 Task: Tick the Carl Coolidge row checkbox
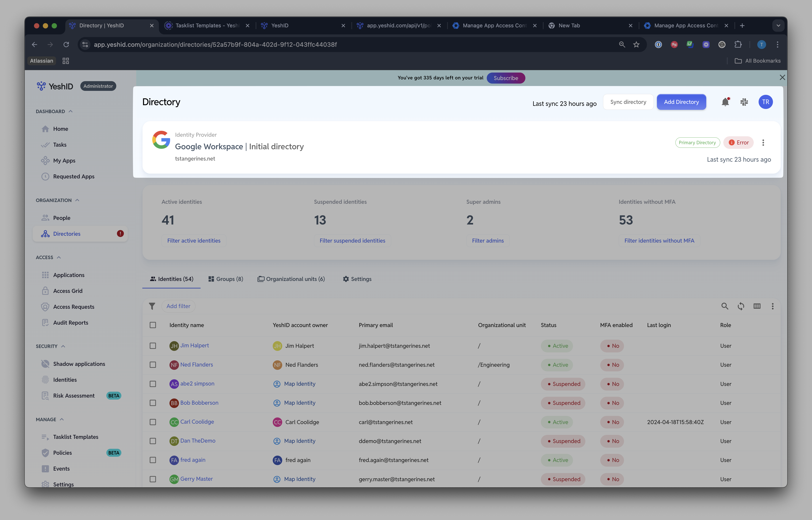point(153,422)
